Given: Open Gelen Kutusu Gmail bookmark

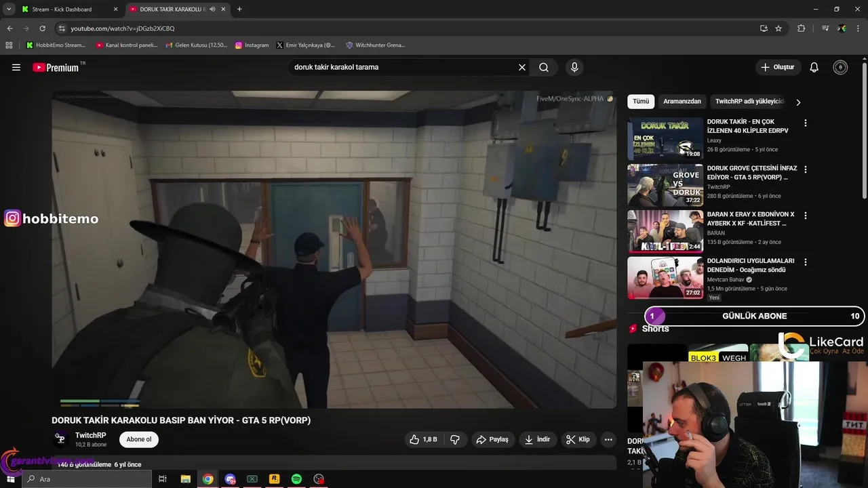Looking at the screenshot, I should [197, 45].
